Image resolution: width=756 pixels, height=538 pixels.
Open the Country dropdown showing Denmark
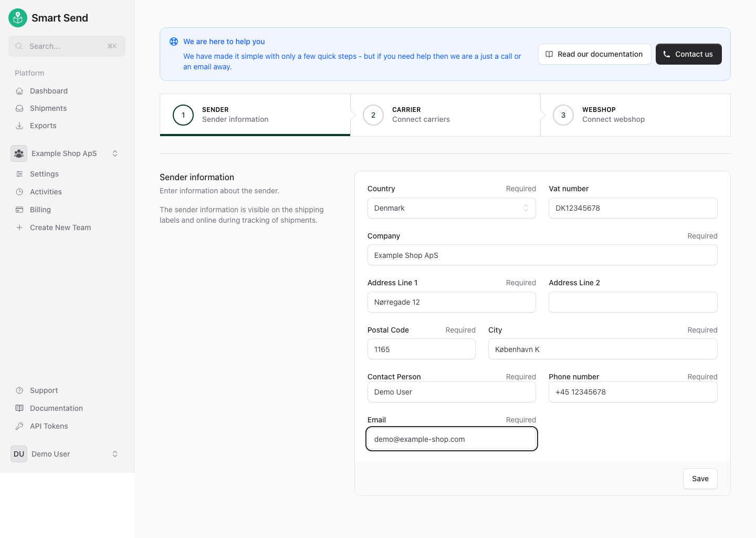pos(451,208)
